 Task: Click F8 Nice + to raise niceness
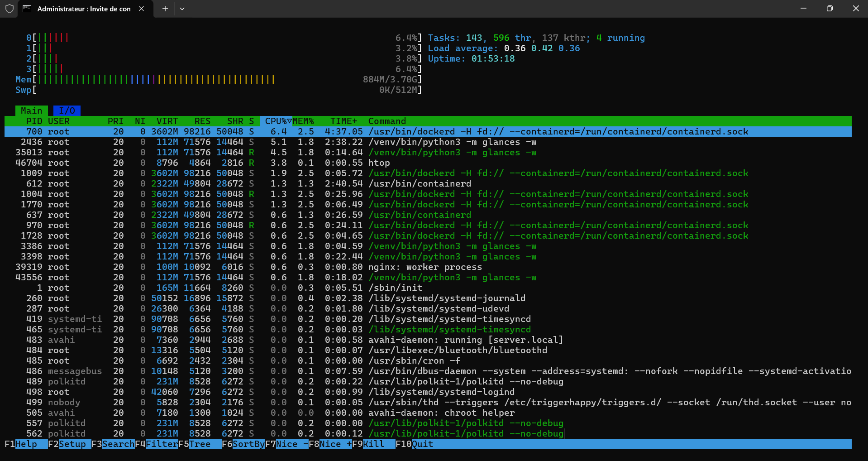pyautogui.click(x=330, y=444)
